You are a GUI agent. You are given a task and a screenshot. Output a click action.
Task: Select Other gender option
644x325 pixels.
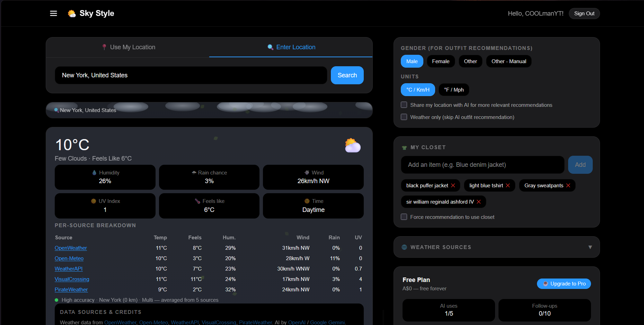click(x=470, y=61)
